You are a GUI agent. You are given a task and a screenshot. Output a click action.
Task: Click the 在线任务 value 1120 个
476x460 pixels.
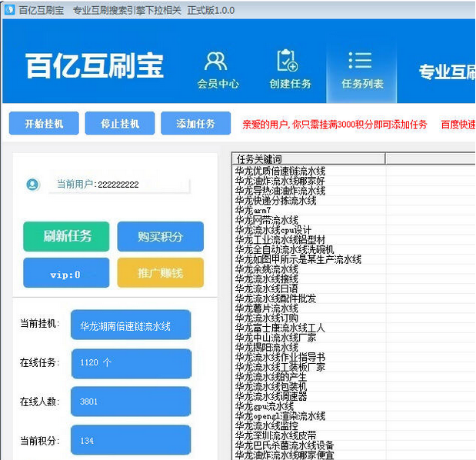pyautogui.click(x=131, y=363)
